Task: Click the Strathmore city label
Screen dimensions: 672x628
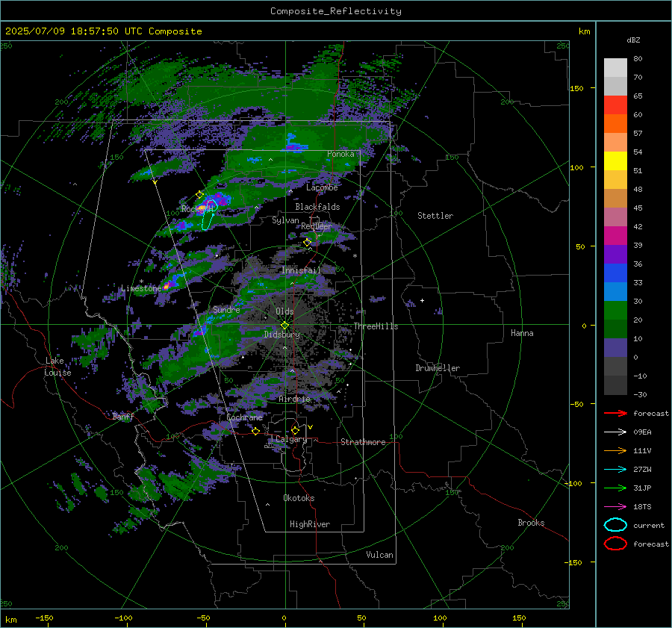Action: [363, 442]
